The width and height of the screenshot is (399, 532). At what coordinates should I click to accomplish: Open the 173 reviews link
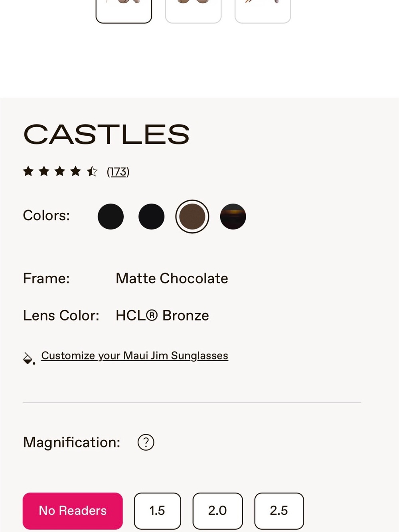118,172
